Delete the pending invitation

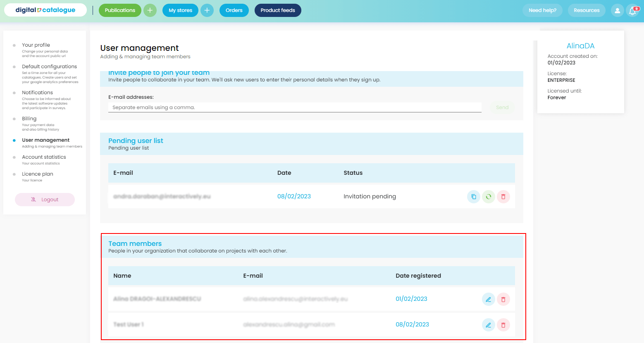pyautogui.click(x=503, y=196)
